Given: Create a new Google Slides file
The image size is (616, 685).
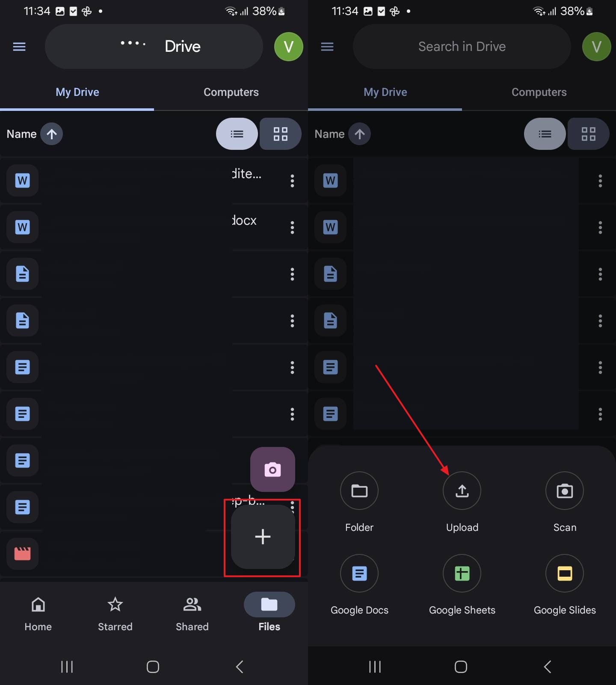Looking at the screenshot, I should pyautogui.click(x=565, y=585).
